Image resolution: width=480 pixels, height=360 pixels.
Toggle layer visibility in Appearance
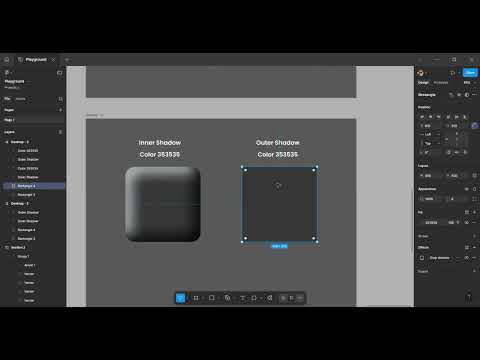[467, 189]
